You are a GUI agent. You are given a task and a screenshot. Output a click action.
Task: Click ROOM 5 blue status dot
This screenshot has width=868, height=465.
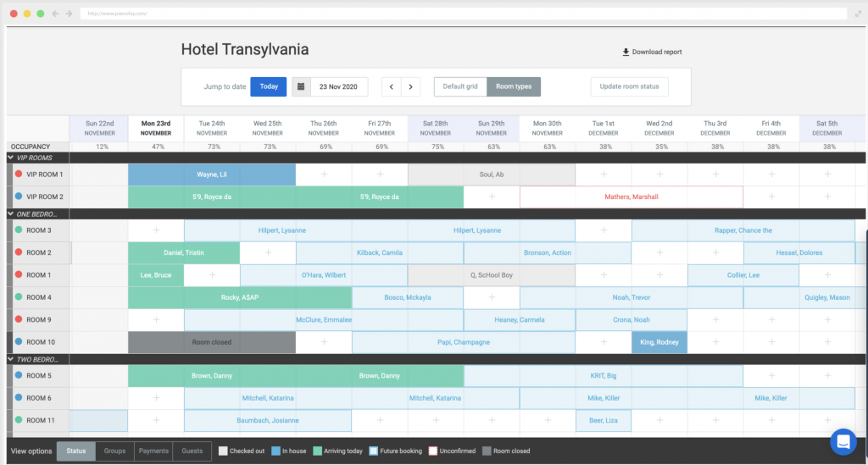(x=19, y=375)
